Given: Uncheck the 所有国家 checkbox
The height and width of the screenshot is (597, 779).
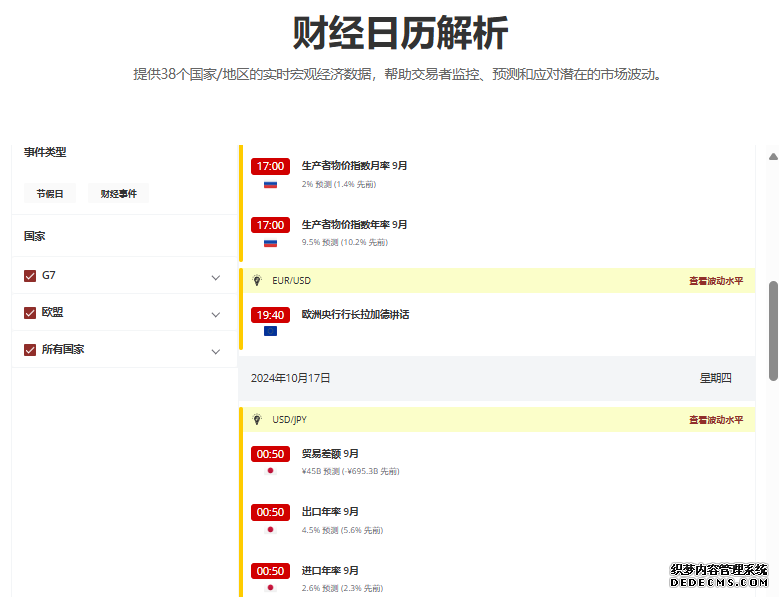Looking at the screenshot, I should pos(30,350).
